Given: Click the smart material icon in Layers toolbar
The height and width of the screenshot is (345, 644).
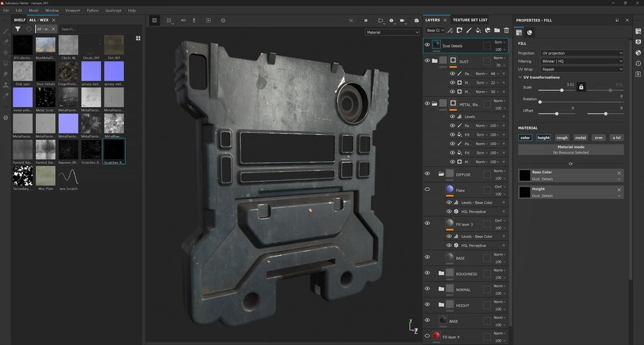Looking at the screenshot, I should [488, 30].
